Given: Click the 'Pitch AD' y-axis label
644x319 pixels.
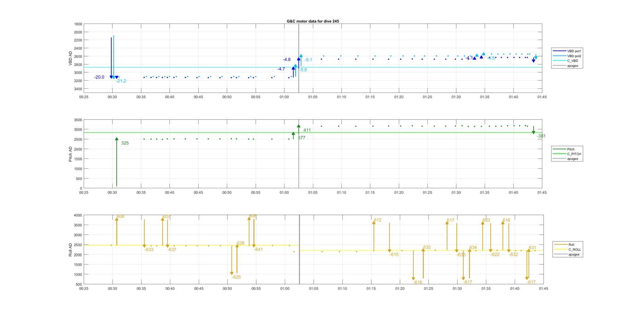Looking at the screenshot, I should (70, 154).
